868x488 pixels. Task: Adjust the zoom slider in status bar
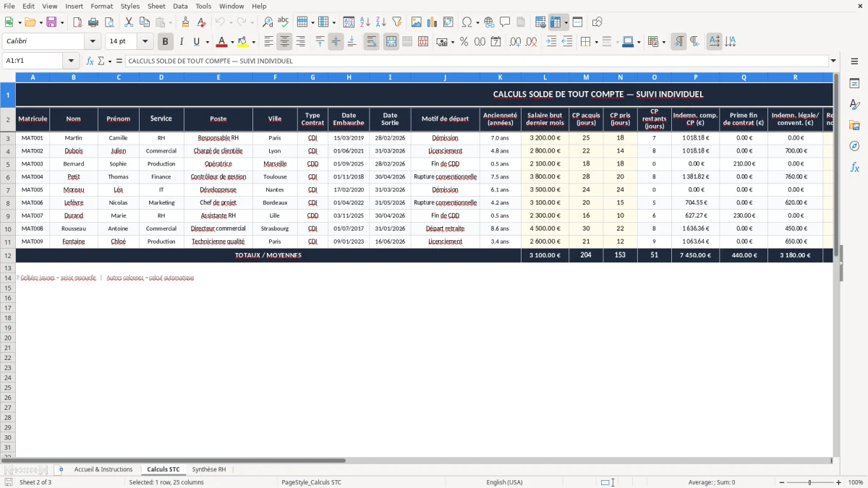click(810, 482)
